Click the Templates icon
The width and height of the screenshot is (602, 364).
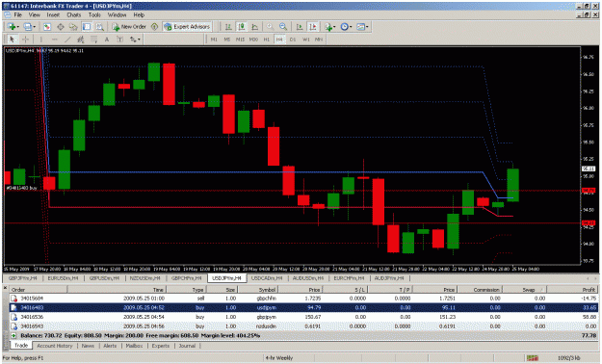click(x=360, y=27)
